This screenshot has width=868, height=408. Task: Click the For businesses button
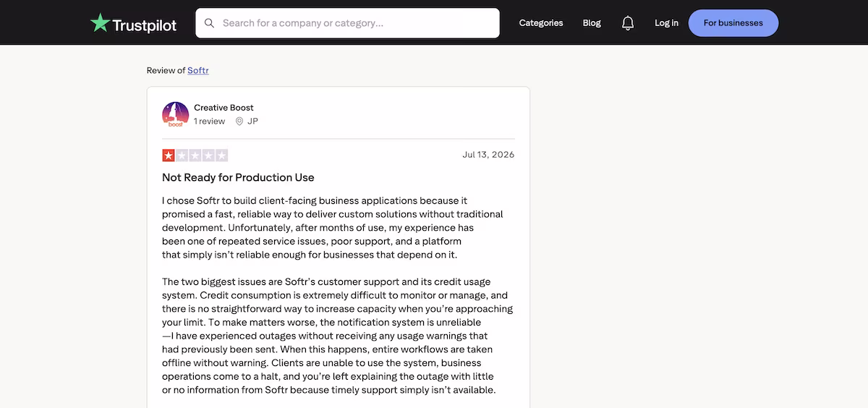733,23
